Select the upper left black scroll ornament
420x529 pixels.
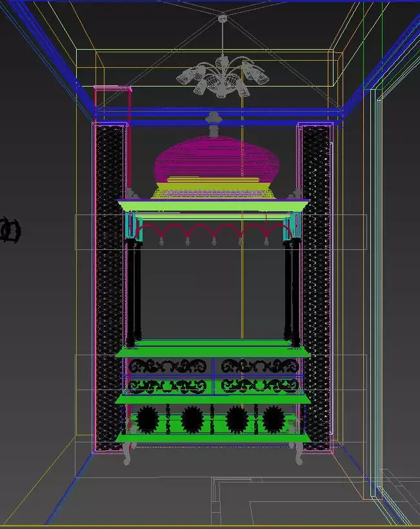pos(167,366)
